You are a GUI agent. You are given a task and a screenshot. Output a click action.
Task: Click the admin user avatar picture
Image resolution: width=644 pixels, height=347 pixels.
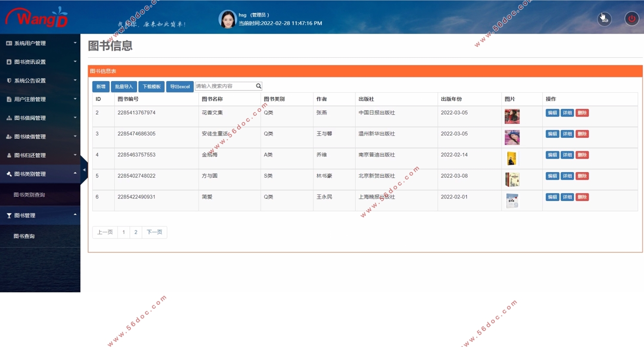click(228, 19)
